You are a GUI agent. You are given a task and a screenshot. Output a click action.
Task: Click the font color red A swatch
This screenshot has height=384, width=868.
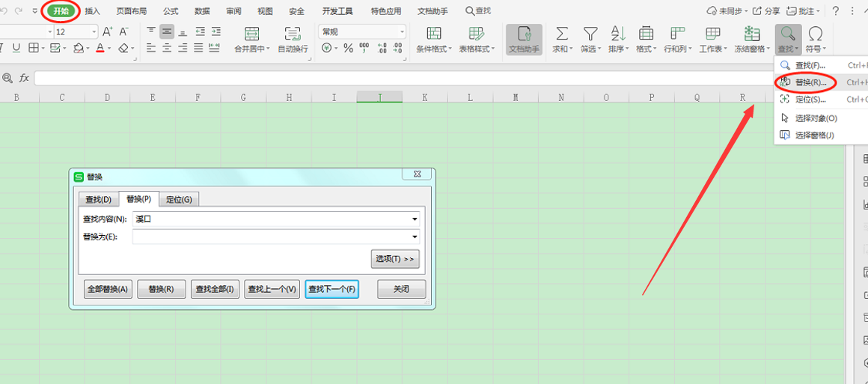tap(100, 48)
